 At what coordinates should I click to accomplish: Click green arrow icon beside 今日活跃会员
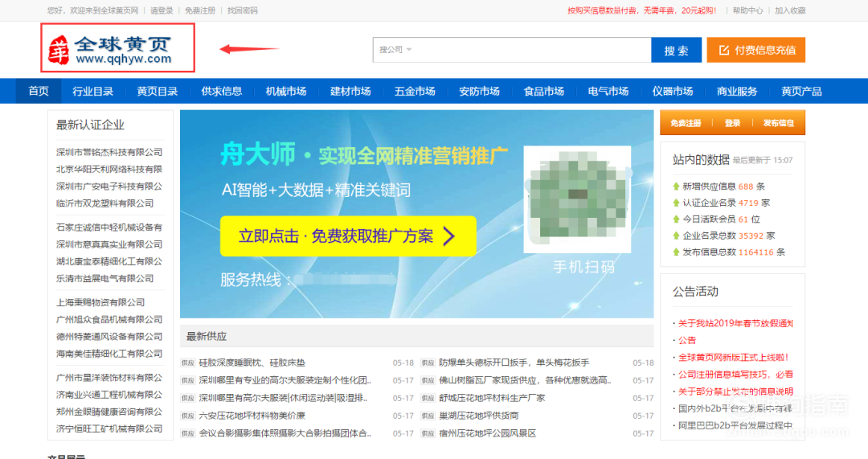point(676,219)
